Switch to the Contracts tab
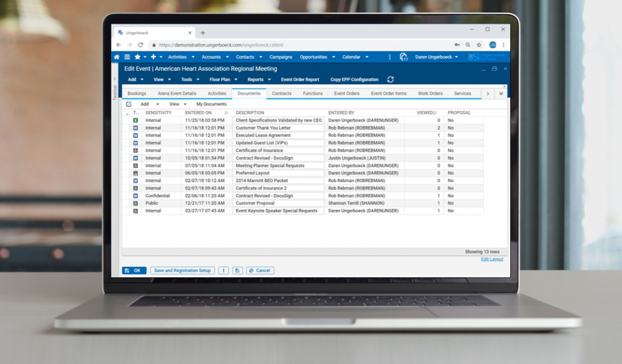 [x=282, y=93]
